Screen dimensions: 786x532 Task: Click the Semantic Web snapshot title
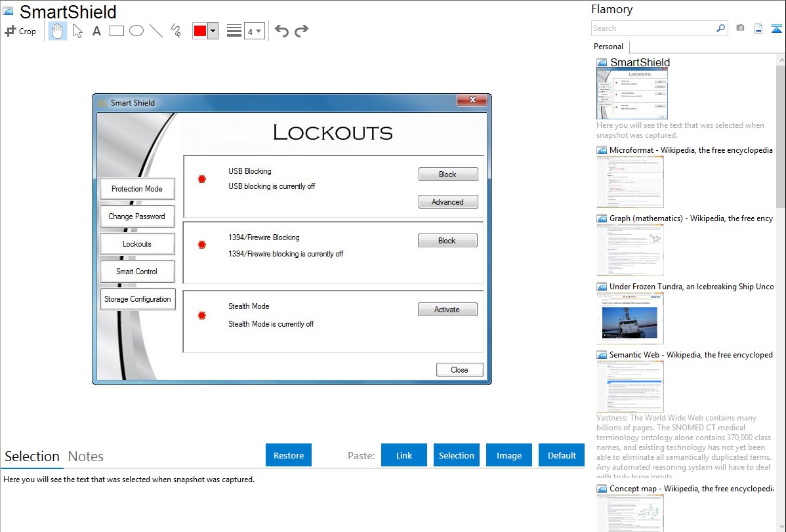691,354
